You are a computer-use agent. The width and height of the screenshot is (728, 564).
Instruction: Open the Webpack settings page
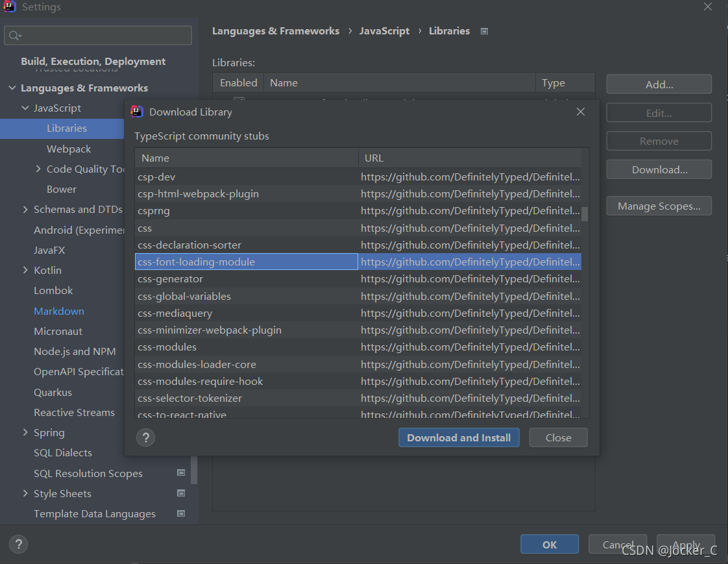tap(69, 149)
